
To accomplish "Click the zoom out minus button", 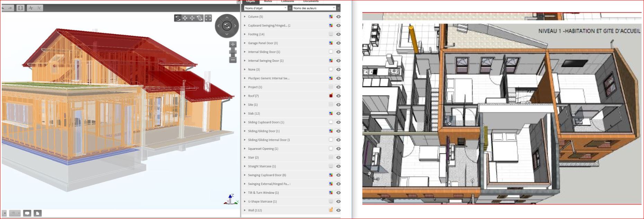I will click(233, 60).
